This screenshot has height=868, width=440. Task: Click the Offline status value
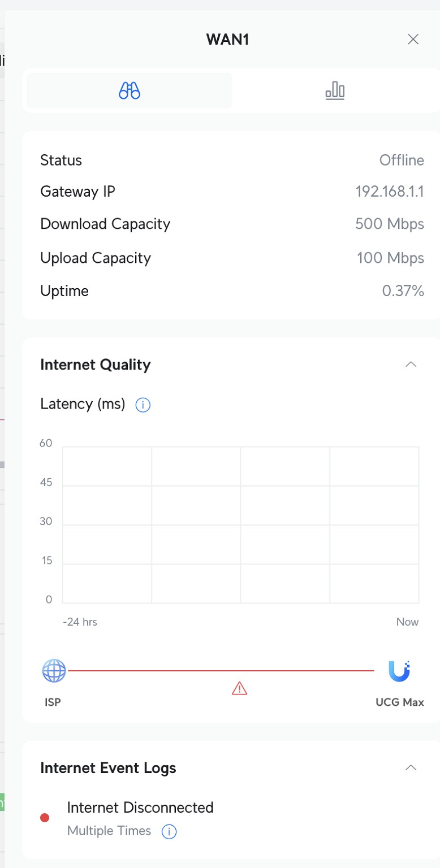click(402, 160)
